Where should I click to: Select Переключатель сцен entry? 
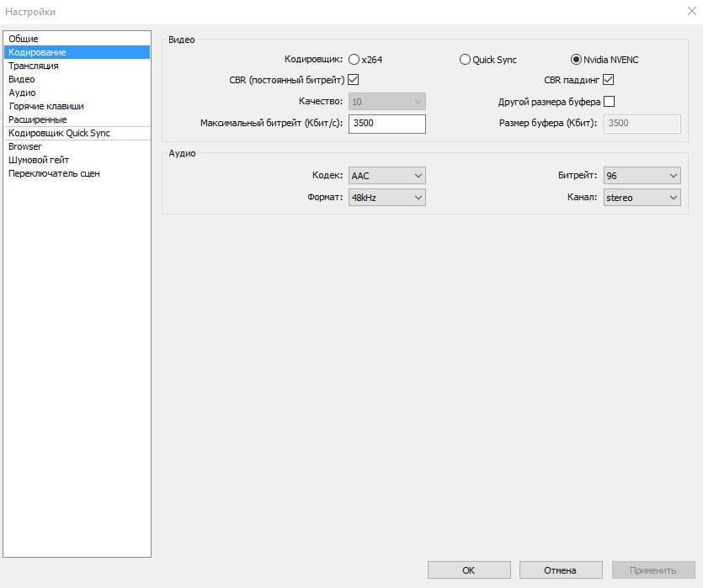coord(77,173)
